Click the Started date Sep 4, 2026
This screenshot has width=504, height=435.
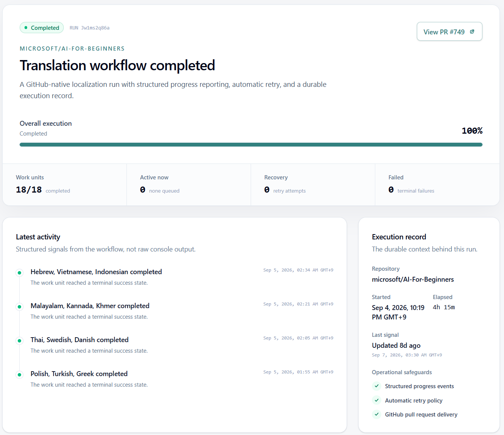coord(398,312)
